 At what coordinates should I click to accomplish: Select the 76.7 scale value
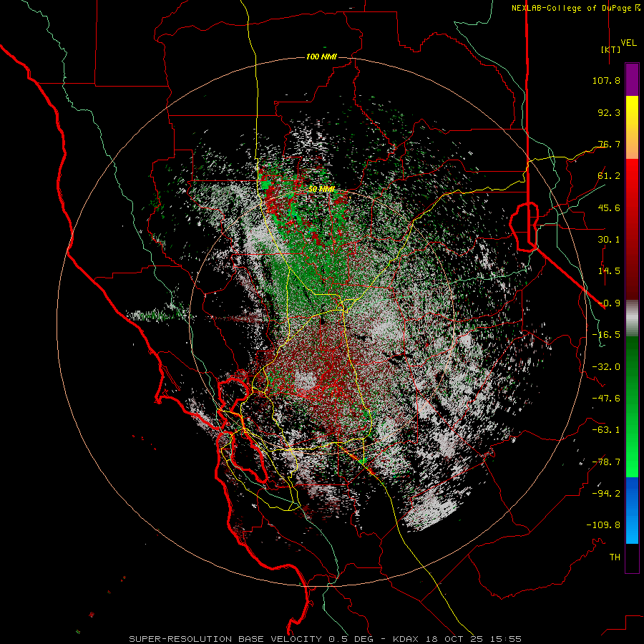click(609, 144)
